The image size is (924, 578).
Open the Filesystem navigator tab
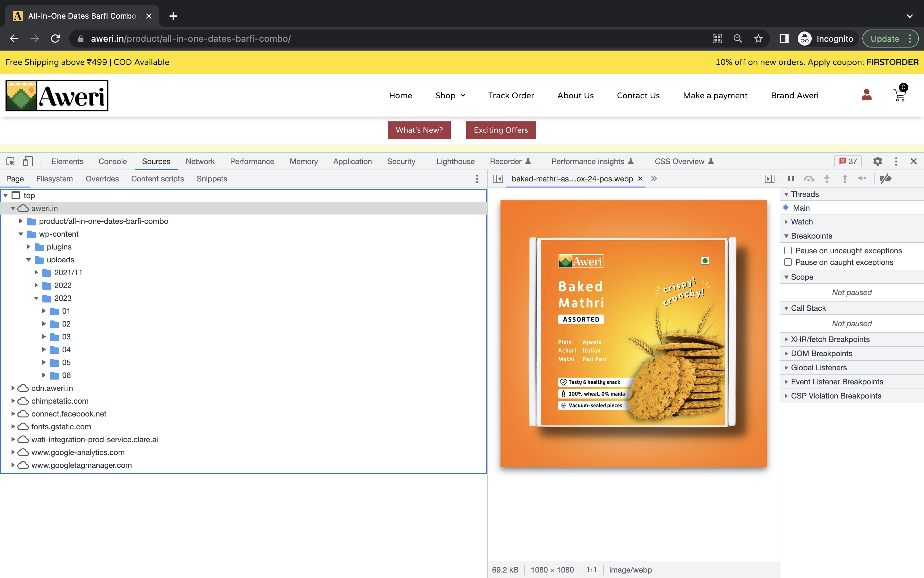[55, 179]
